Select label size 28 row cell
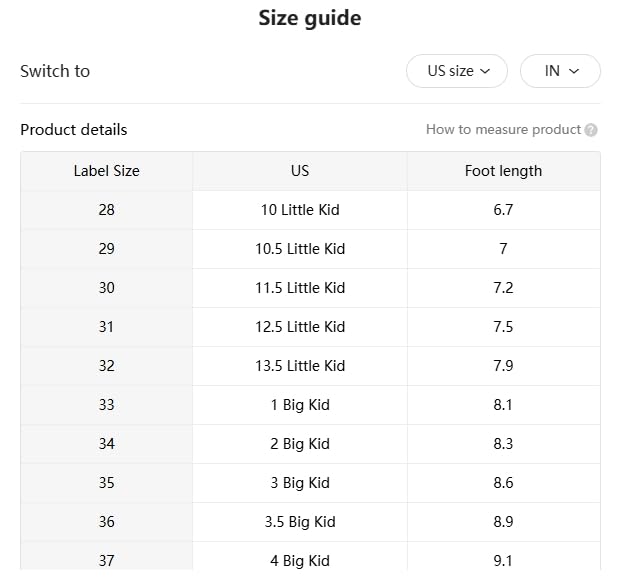 (106, 210)
